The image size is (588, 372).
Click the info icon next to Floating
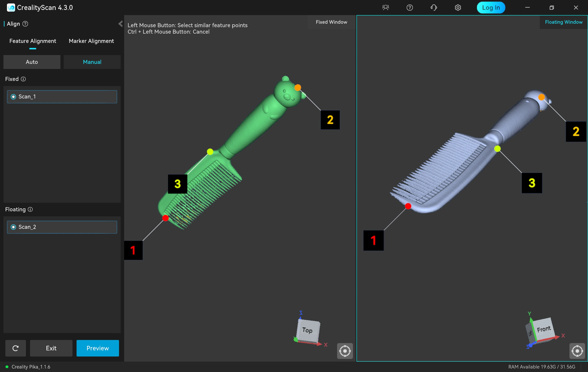(x=30, y=209)
